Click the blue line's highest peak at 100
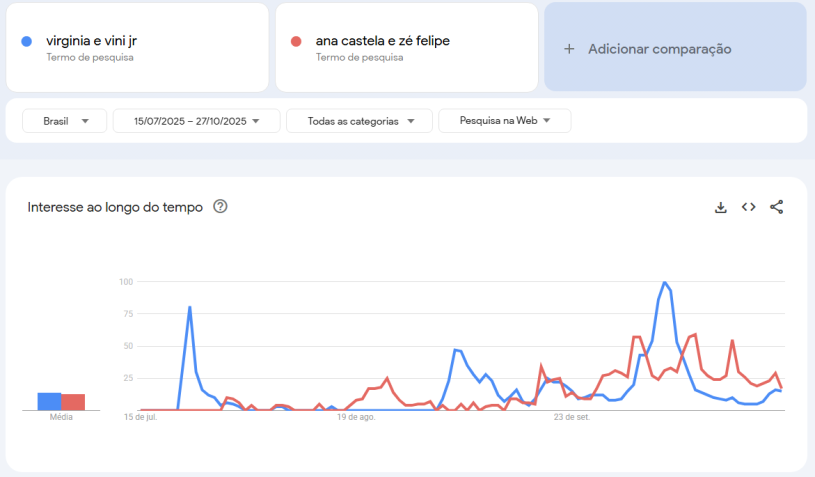The image size is (815, 477). (x=664, y=282)
